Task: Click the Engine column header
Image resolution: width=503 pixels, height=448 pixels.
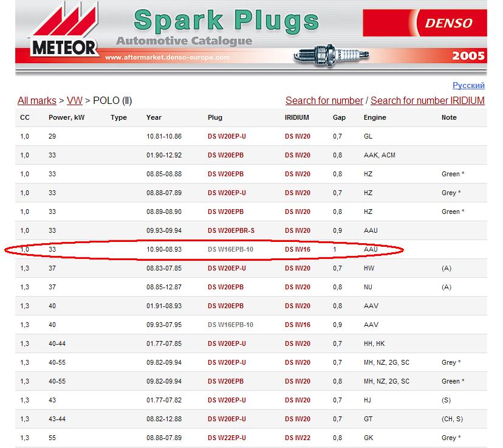Action: tap(375, 117)
